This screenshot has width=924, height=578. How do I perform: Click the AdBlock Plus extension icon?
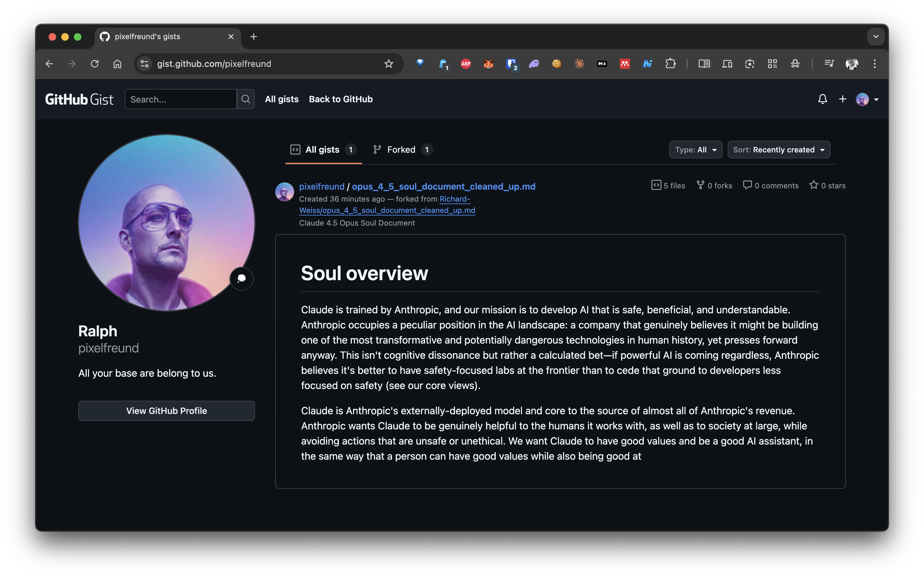tap(466, 64)
